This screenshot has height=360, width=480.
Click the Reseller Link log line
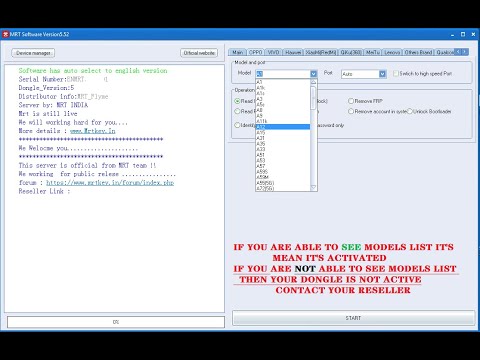click(44, 191)
